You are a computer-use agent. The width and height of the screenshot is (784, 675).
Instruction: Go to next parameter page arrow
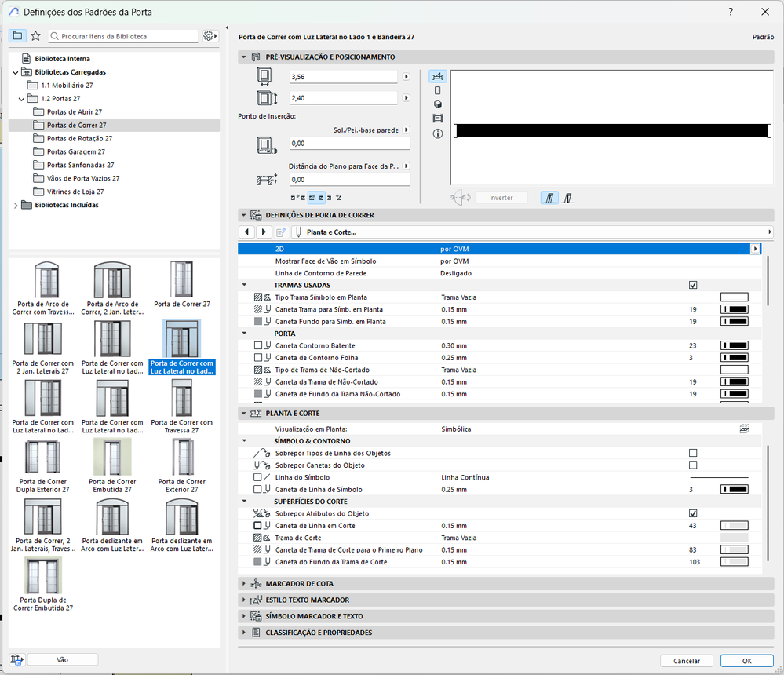click(x=264, y=232)
